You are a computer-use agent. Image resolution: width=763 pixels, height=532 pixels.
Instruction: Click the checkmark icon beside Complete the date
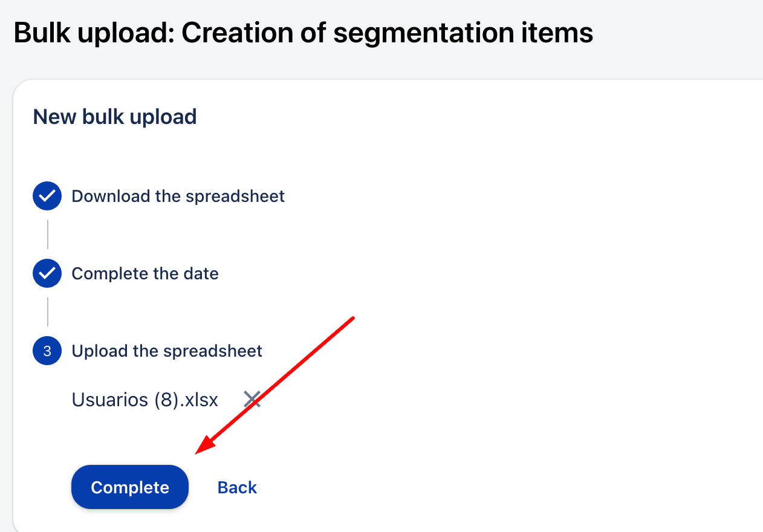tap(47, 274)
